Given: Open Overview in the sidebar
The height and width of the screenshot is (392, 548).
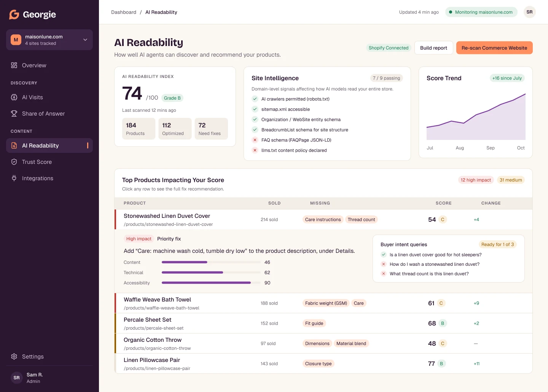Looking at the screenshot, I should coord(49,65).
